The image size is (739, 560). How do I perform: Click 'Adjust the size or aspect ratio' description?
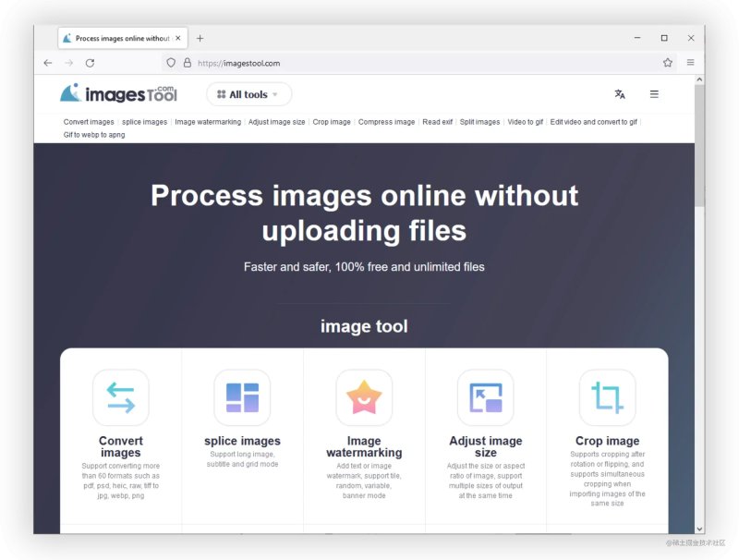pos(486,481)
